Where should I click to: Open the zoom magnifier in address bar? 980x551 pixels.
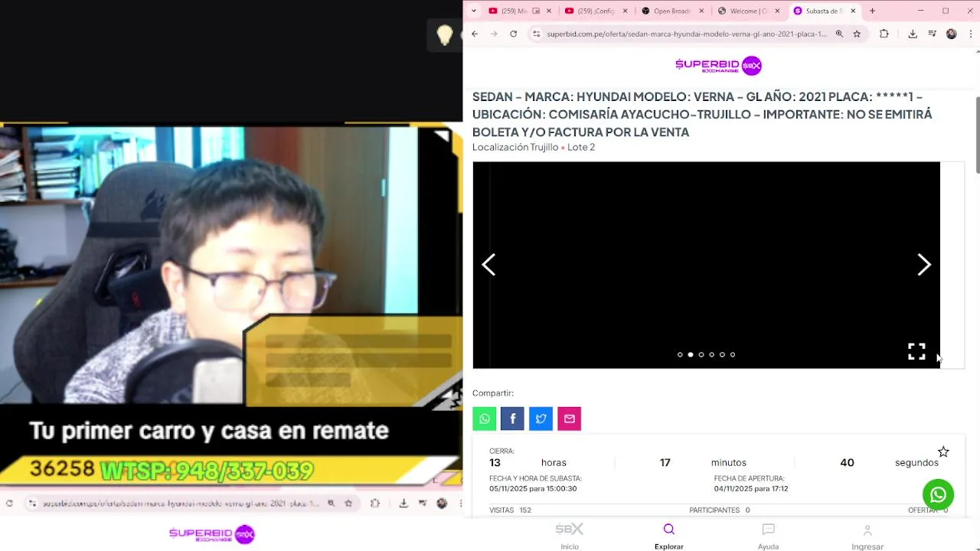coord(839,34)
